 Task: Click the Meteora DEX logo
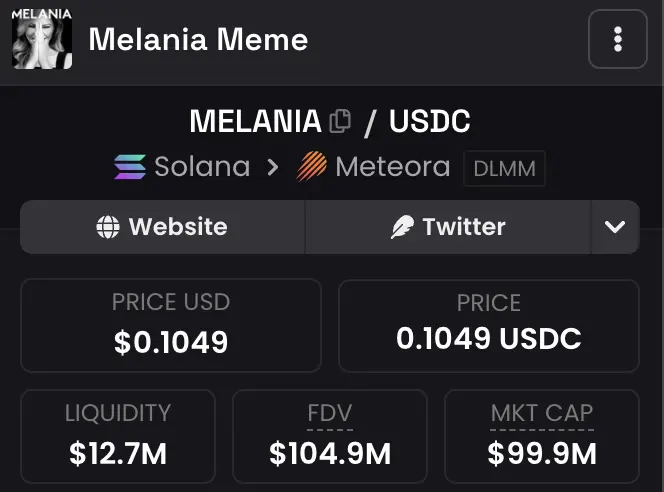312,166
